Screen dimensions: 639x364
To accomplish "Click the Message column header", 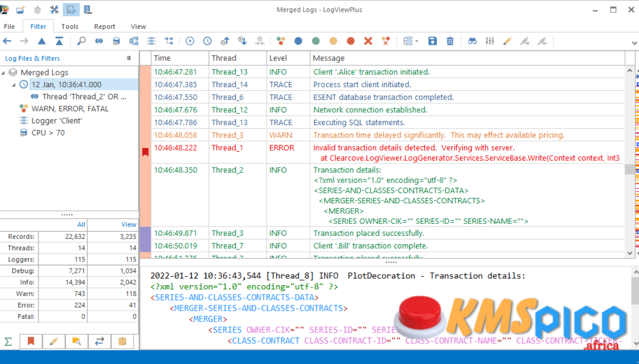I will [x=467, y=58].
